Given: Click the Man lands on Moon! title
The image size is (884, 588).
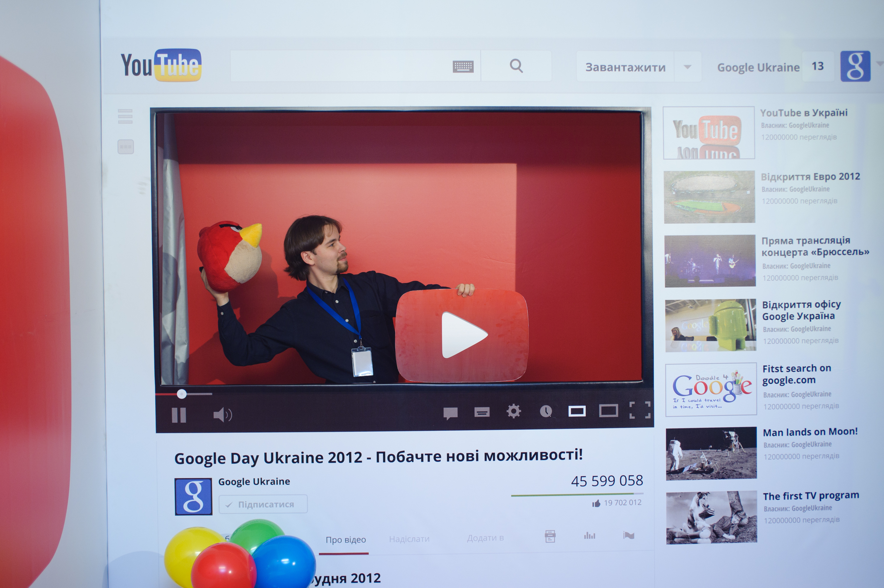Looking at the screenshot, I should point(810,432).
